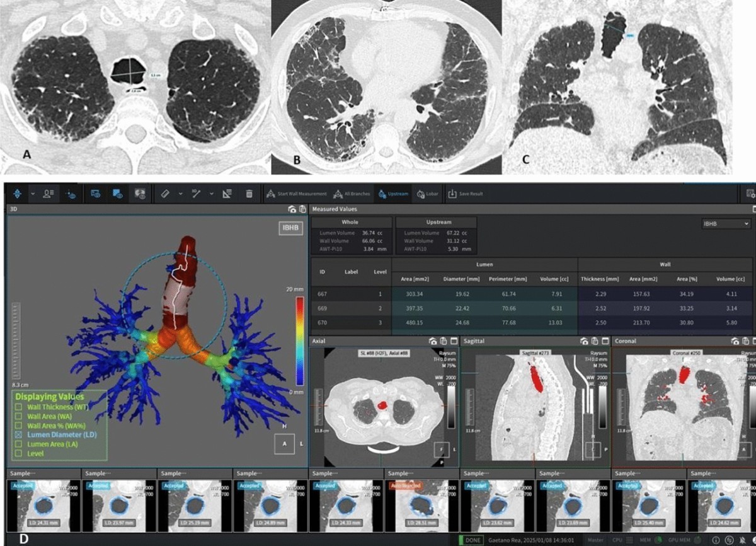Click the 3D line measurement tool

pyautogui.click(x=196, y=194)
